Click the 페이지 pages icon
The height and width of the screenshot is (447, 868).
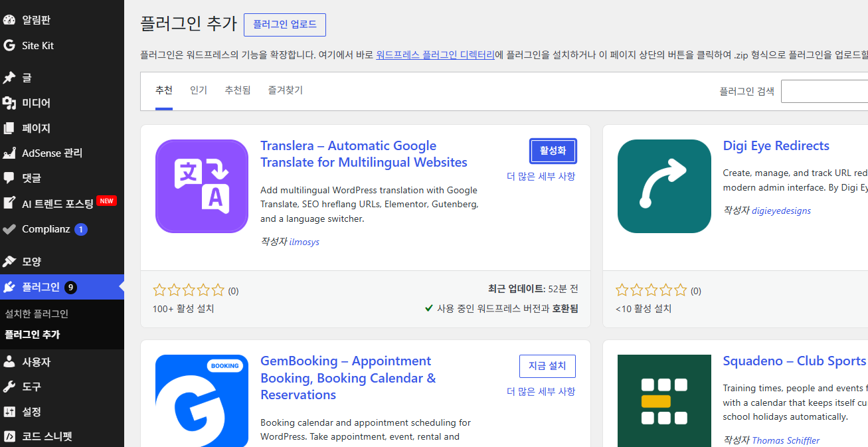(9, 128)
